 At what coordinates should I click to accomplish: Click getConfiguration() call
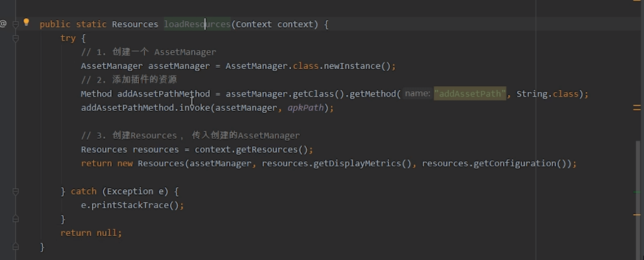tap(520, 163)
